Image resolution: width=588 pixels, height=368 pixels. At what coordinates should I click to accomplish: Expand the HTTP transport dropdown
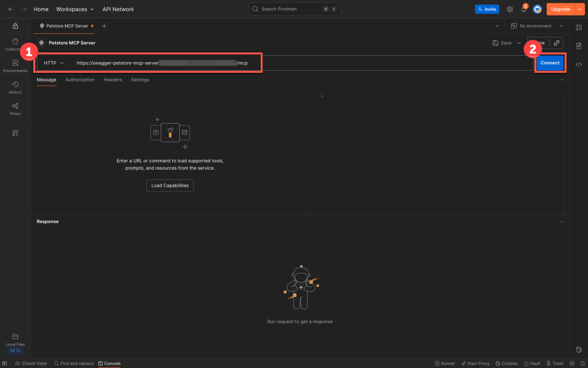[53, 63]
